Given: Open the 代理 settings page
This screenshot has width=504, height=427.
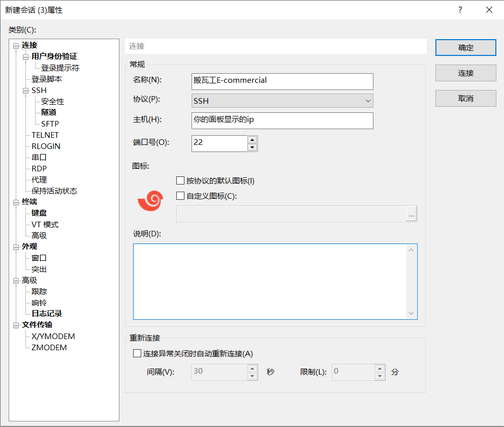Looking at the screenshot, I should [39, 180].
